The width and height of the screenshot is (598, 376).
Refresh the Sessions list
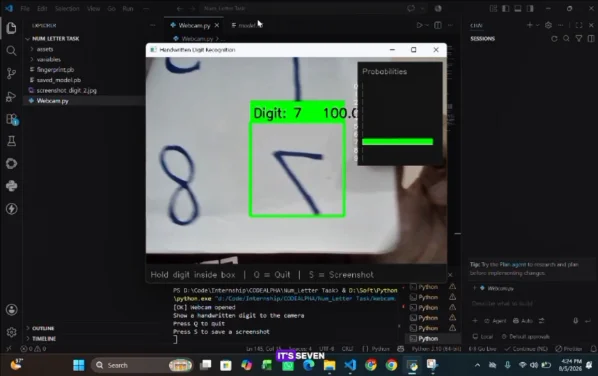554,39
